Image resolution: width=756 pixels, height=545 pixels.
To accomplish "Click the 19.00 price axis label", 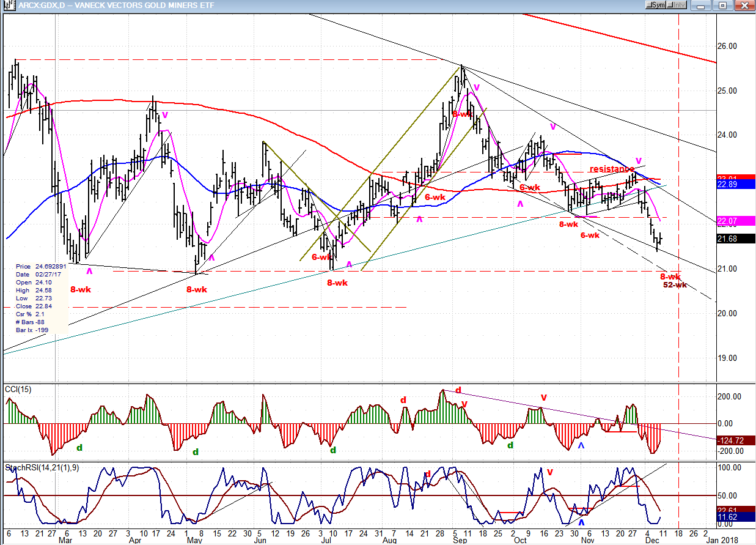I will coord(727,358).
